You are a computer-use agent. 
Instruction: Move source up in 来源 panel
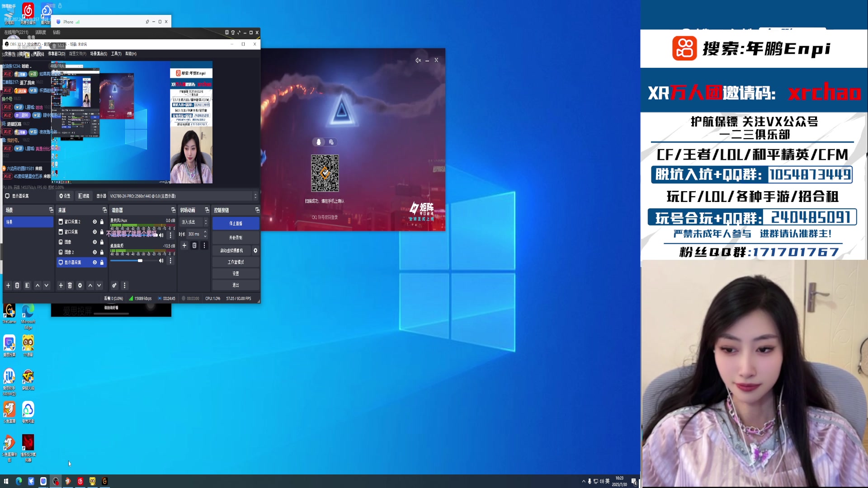click(90, 286)
